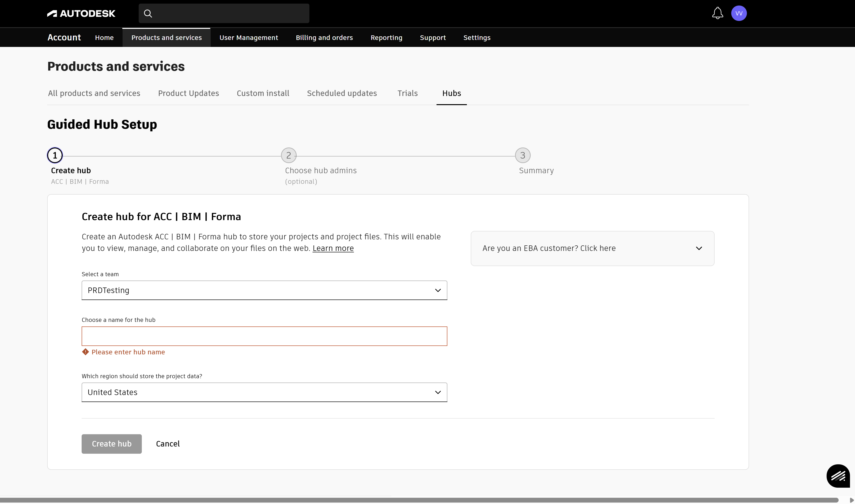
Task: Open the User Management menu
Action: click(x=248, y=37)
